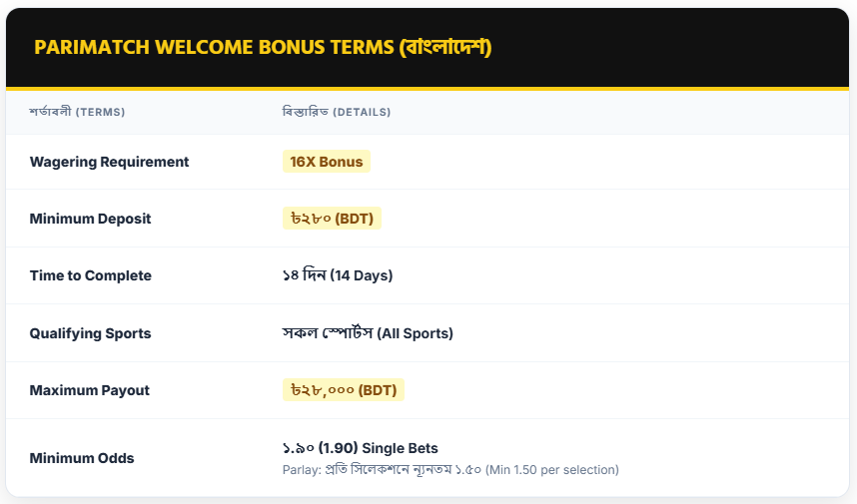Click the PARIMATCH WELCOME BONUS TERMS heading
Screen dimensions: 857x504
click(x=213, y=48)
